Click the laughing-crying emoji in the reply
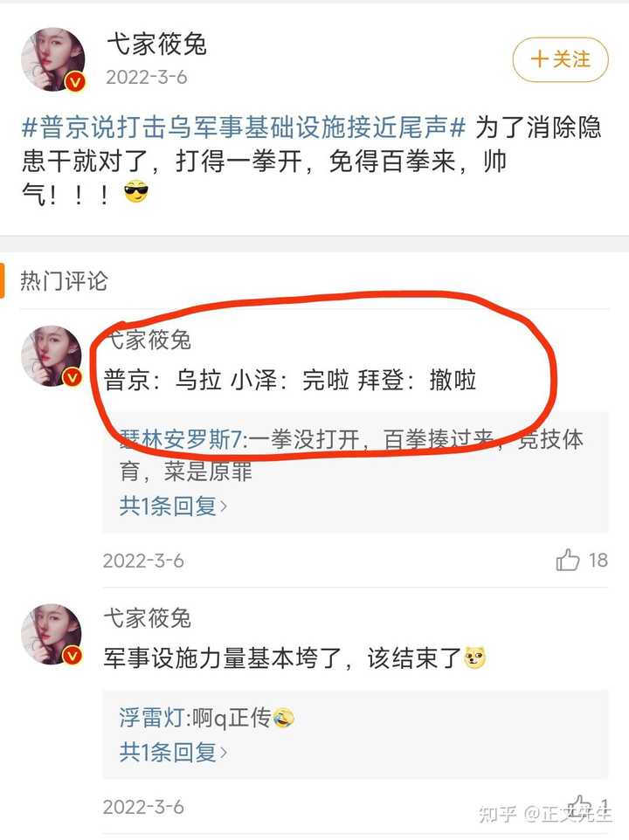Screen dimensions: 629x840 (x=283, y=718)
